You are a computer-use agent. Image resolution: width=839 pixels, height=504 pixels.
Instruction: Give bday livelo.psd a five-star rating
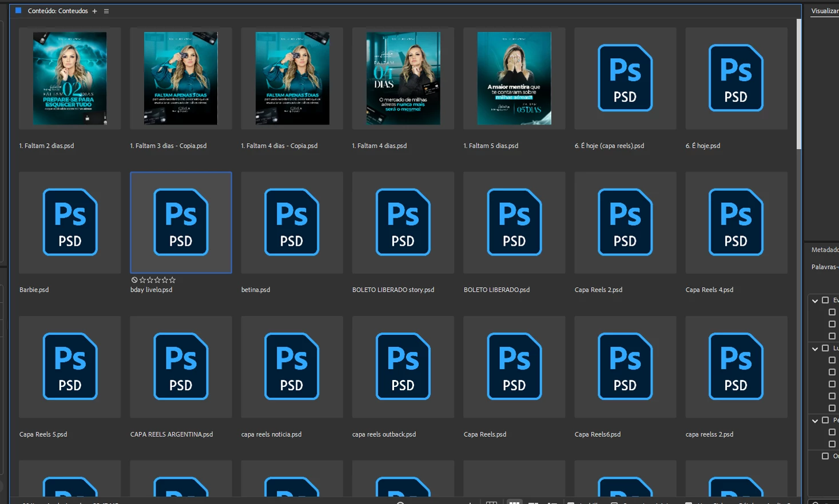point(172,280)
